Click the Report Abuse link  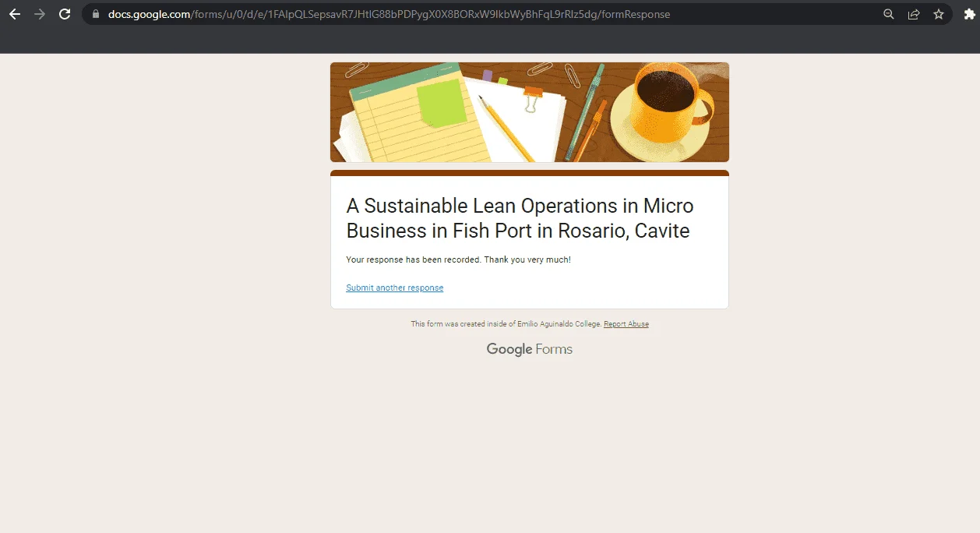pos(626,324)
